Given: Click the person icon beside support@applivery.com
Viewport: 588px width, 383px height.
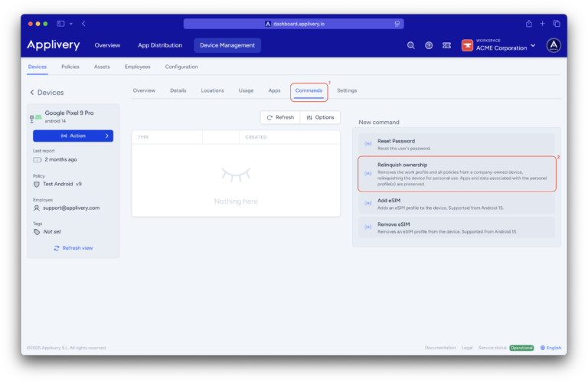Looking at the screenshot, I should (x=37, y=208).
